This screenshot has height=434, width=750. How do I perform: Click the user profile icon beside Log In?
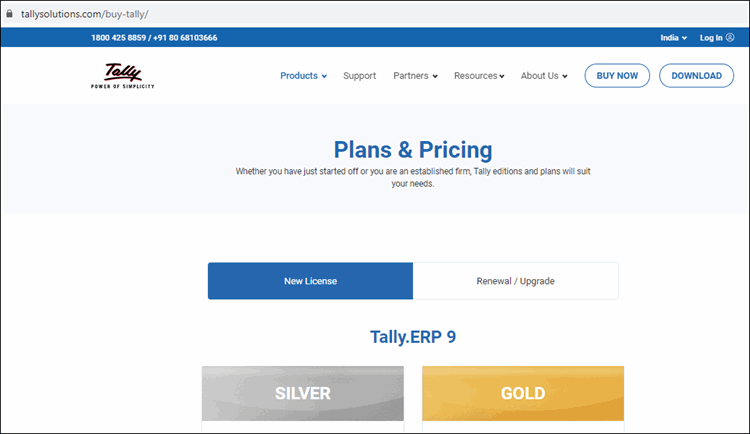730,37
